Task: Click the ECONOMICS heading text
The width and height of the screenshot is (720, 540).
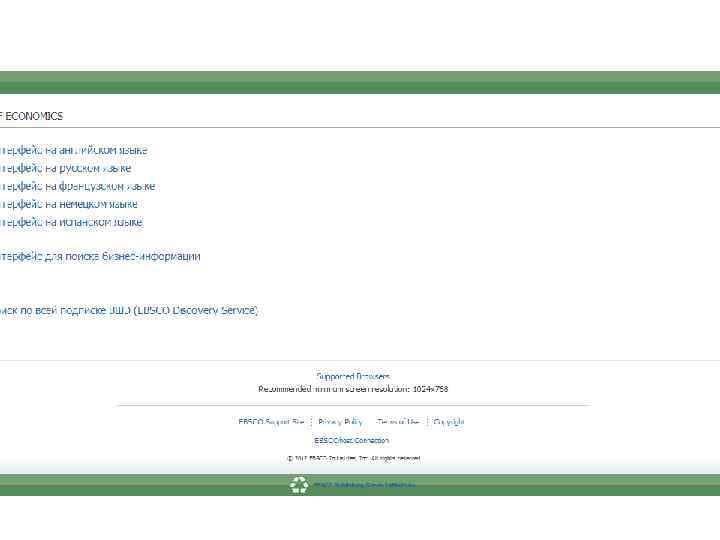Action: pos(32,116)
